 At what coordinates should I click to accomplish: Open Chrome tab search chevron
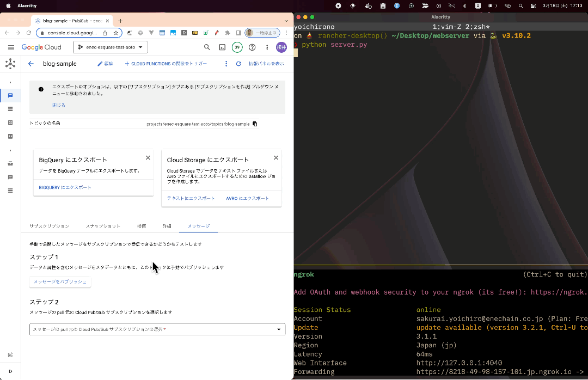click(286, 21)
